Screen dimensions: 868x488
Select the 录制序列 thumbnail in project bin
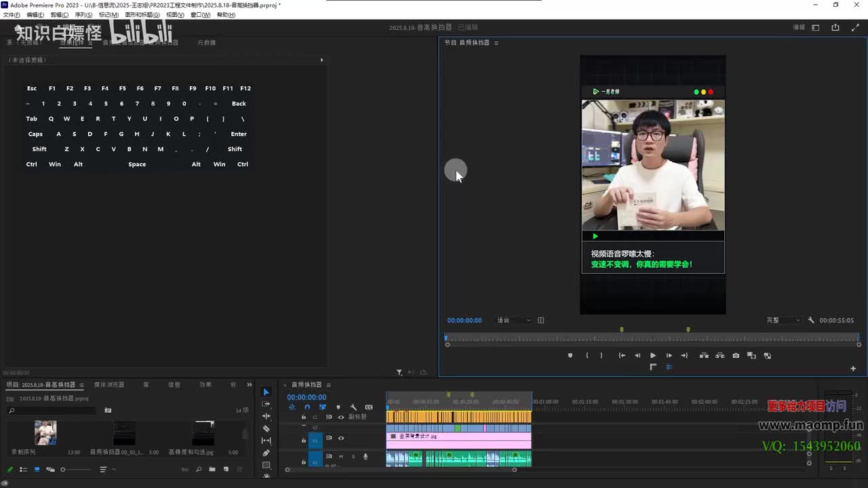45,432
